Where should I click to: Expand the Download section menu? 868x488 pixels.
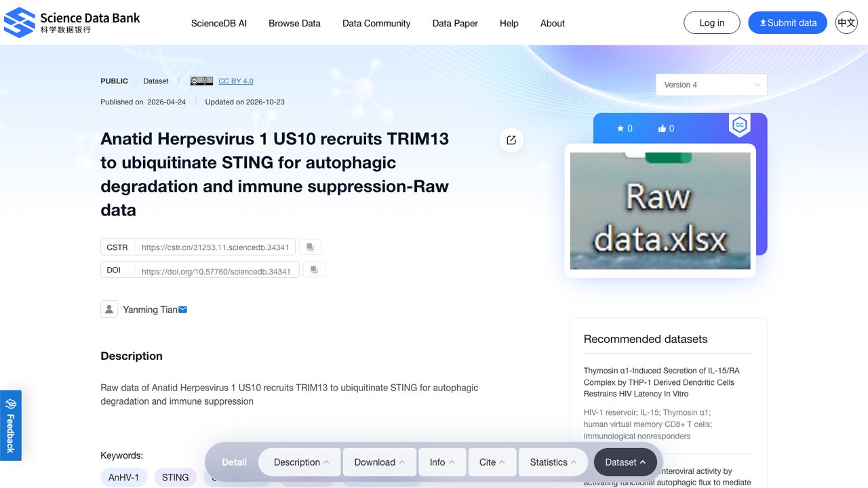click(379, 462)
